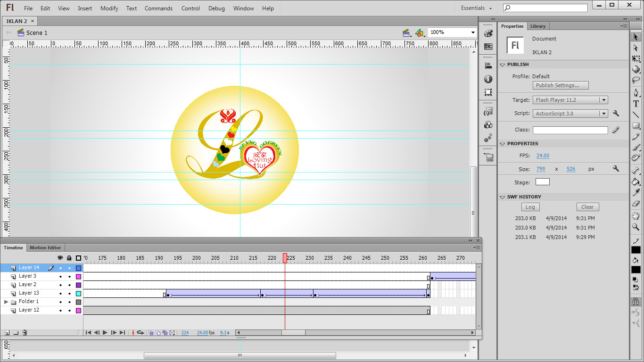
Task: Click the Publish Settings button
Action: (561, 85)
